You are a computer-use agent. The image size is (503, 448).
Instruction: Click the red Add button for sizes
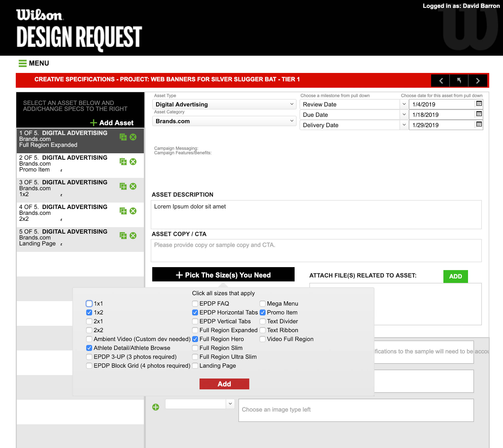pos(224,384)
